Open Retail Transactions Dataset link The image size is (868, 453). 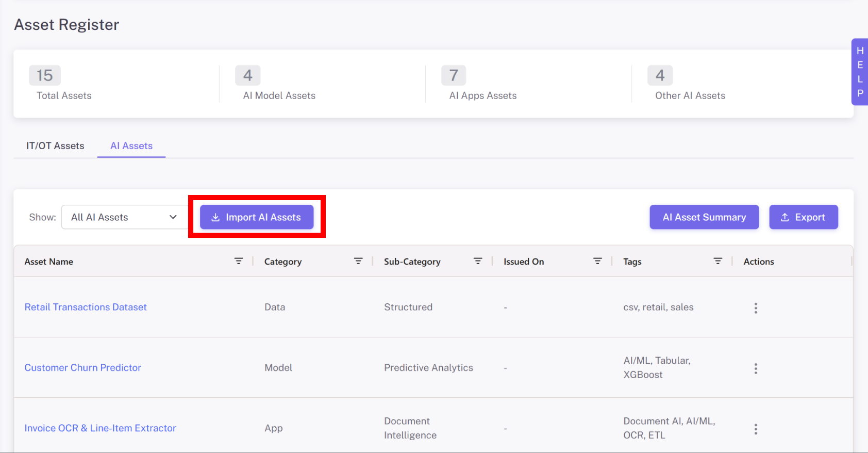click(x=86, y=307)
